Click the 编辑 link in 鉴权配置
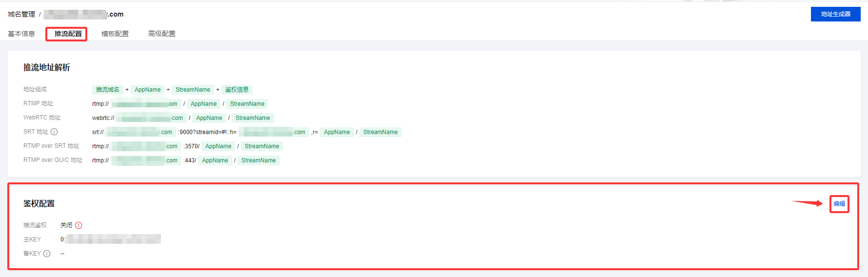The width and height of the screenshot is (868, 277). 839,204
